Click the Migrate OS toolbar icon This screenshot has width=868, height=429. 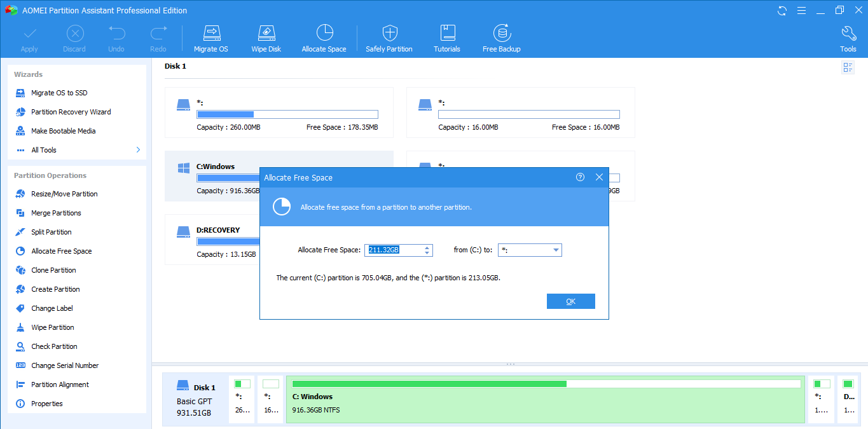click(210, 39)
